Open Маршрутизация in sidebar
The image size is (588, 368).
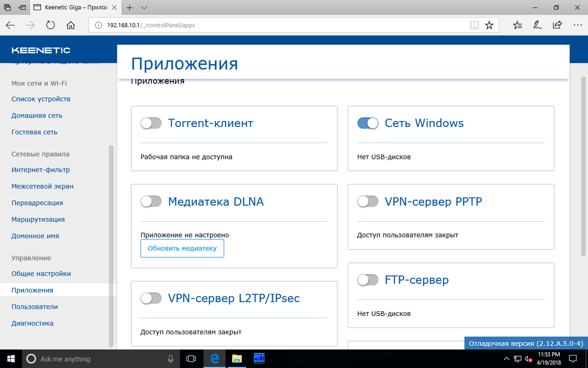pos(38,219)
